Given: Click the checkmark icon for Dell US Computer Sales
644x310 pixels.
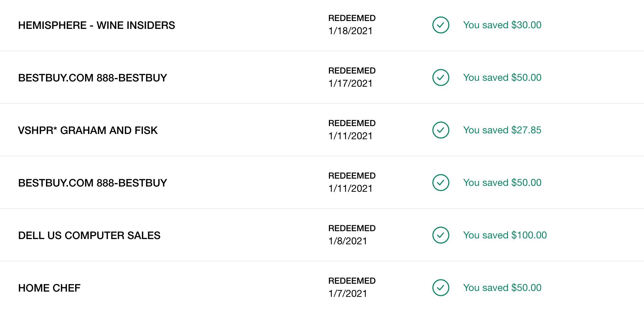Looking at the screenshot, I should click(441, 235).
